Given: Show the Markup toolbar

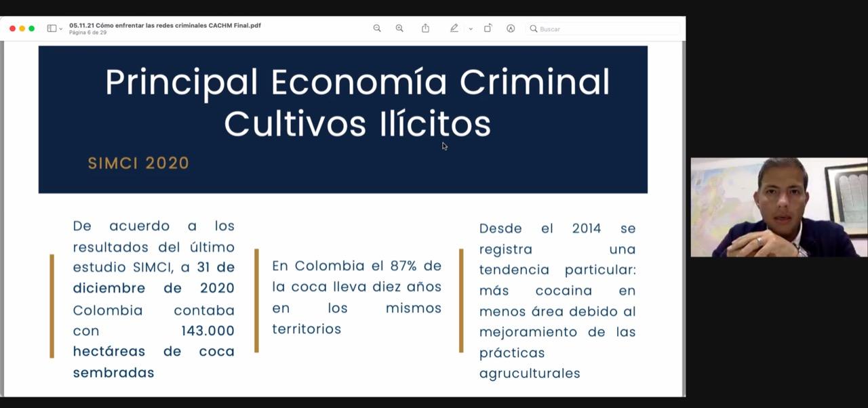Looking at the screenshot, I should 511,28.
